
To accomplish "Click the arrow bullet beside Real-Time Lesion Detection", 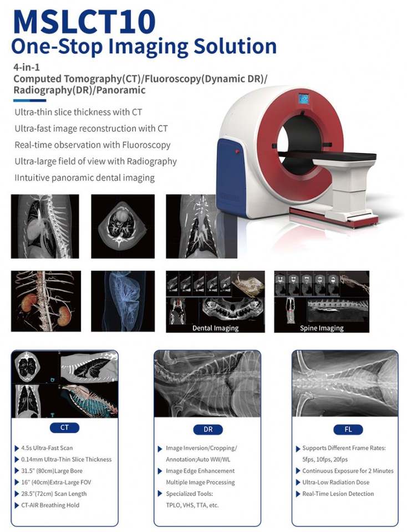I will [x=298, y=494].
